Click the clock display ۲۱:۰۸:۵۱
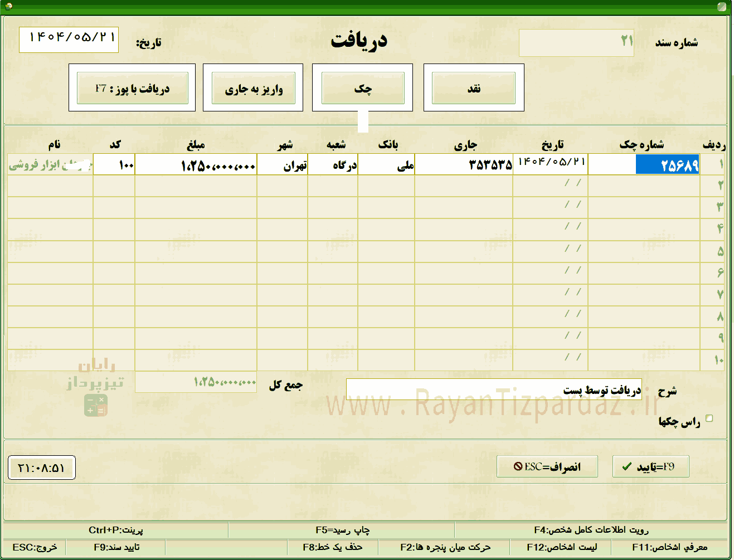Viewport: 734px width, 560px height. [x=42, y=468]
